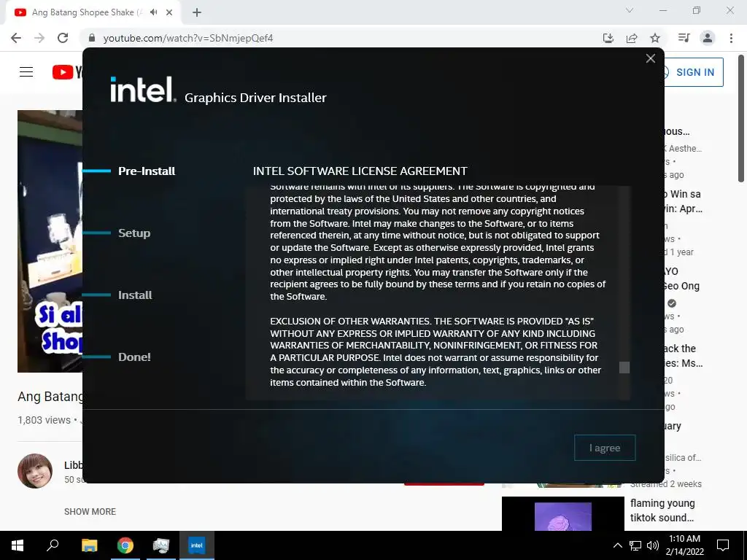The width and height of the screenshot is (747, 560).
Task: Open the flaming young tiktok sound video thumbnail
Action: pos(562,514)
